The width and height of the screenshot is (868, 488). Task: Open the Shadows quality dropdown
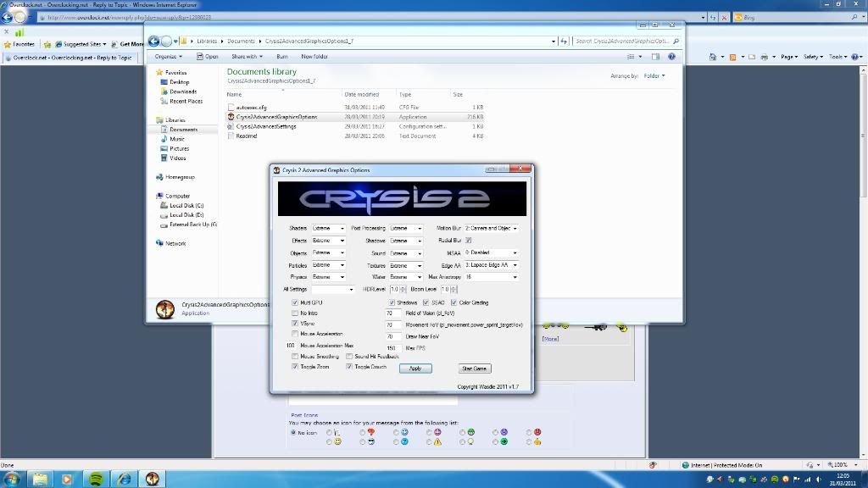point(406,241)
